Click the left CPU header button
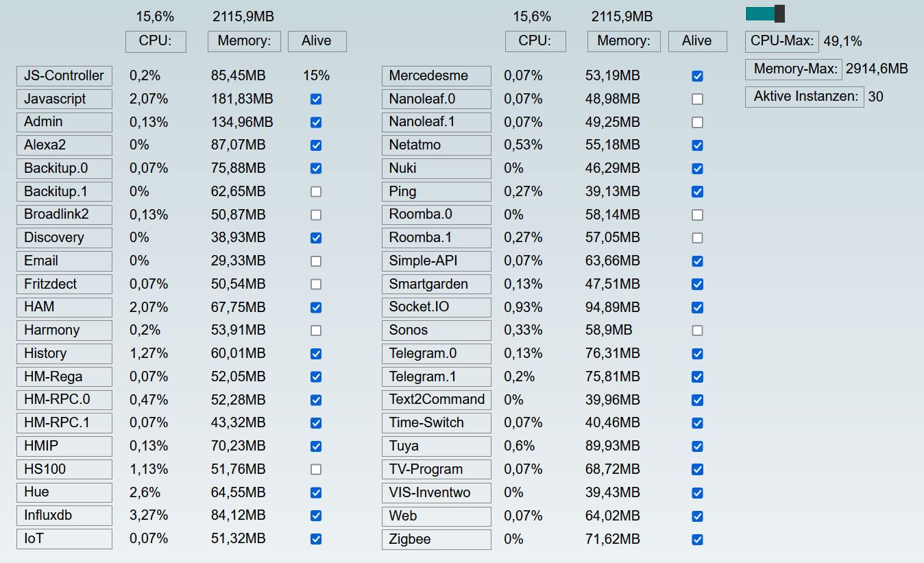 point(156,41)
